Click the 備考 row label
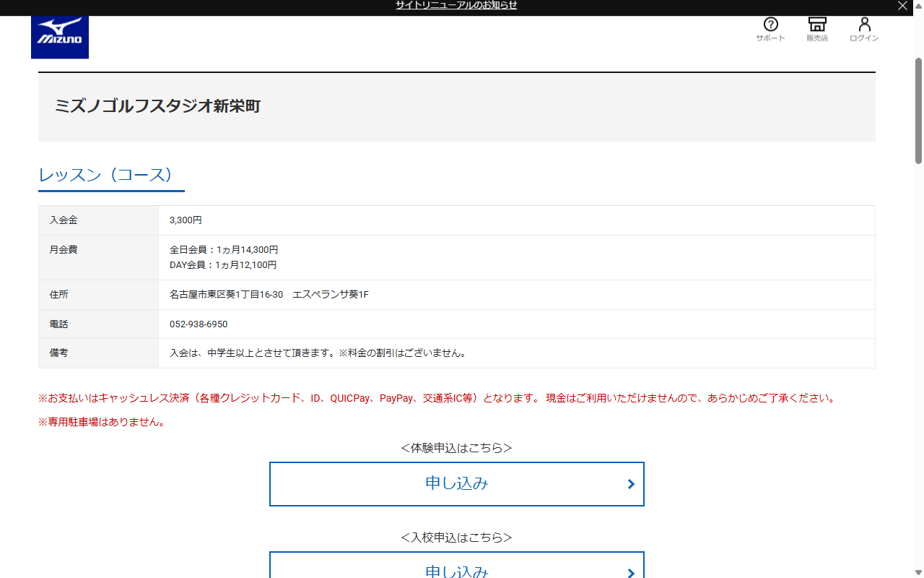The height and width of the screenshot is (578, 924). 59,353
